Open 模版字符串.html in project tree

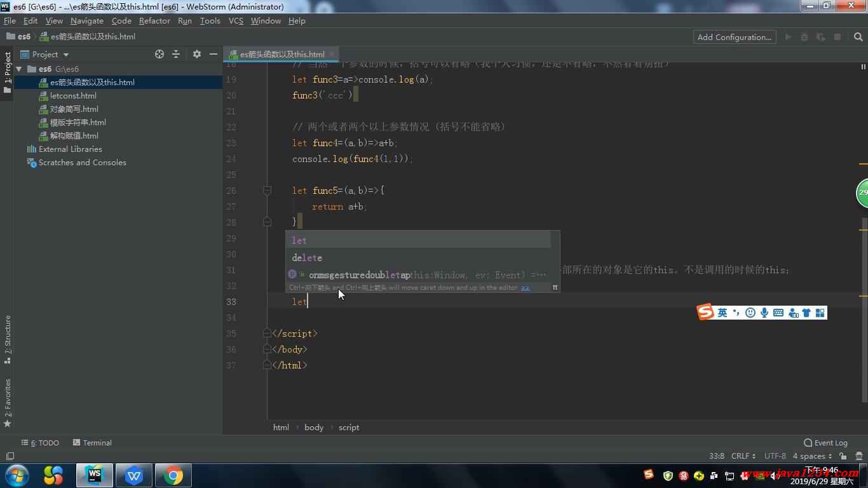[78, 122]
